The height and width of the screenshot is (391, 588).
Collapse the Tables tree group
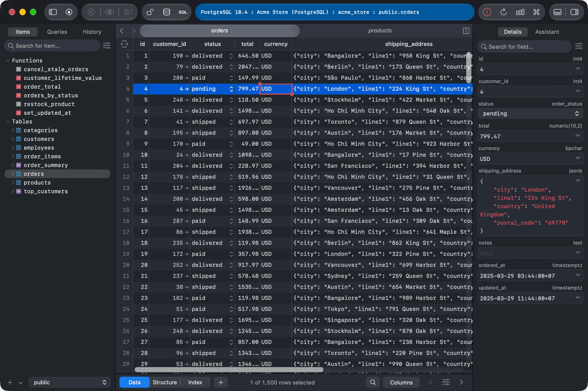click(8, 122)
